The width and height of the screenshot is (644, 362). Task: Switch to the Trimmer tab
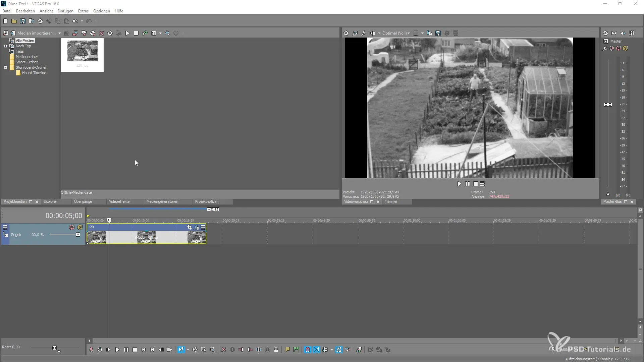pos(391,201)
